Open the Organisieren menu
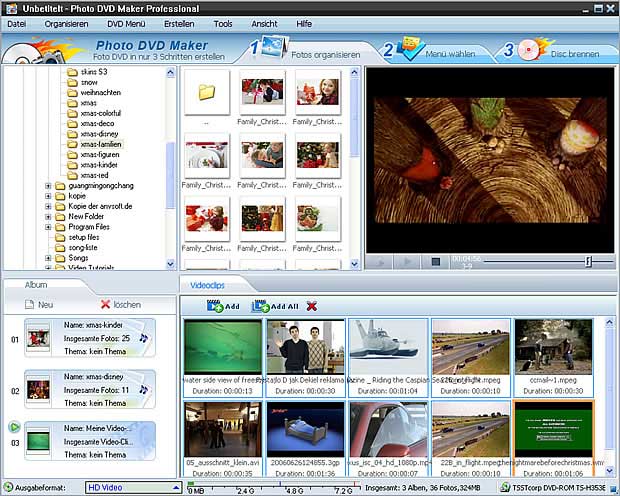Viewport: 620px width, 496px height. tap(66, 24)
